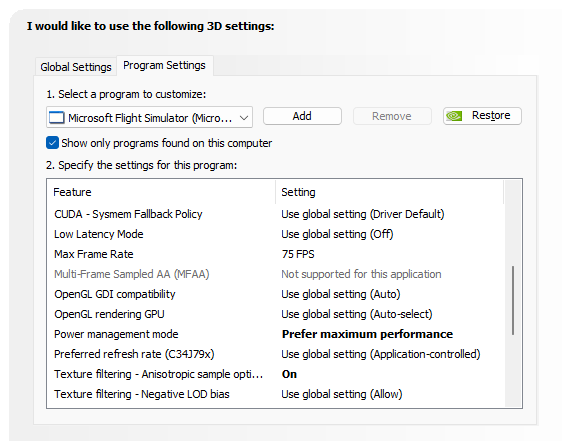Click the NVIDIA logo on Restore button
562x441 pixels.
pyautogui.click(x=454, y=116)
